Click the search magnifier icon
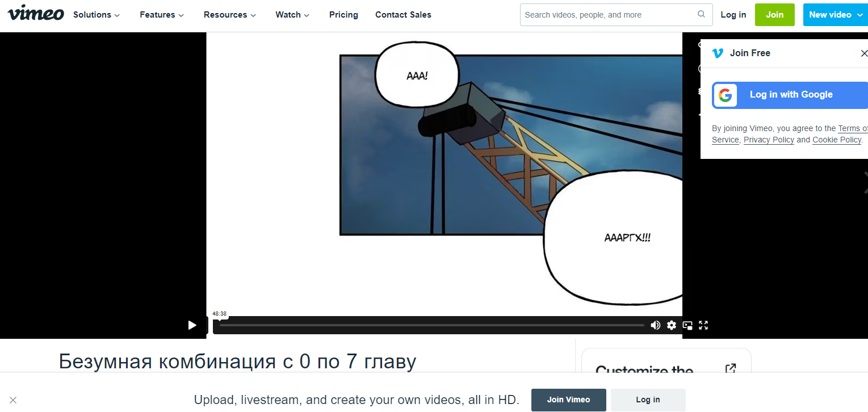The height and width of the screenshot is (412, 868). pos(701,14)
